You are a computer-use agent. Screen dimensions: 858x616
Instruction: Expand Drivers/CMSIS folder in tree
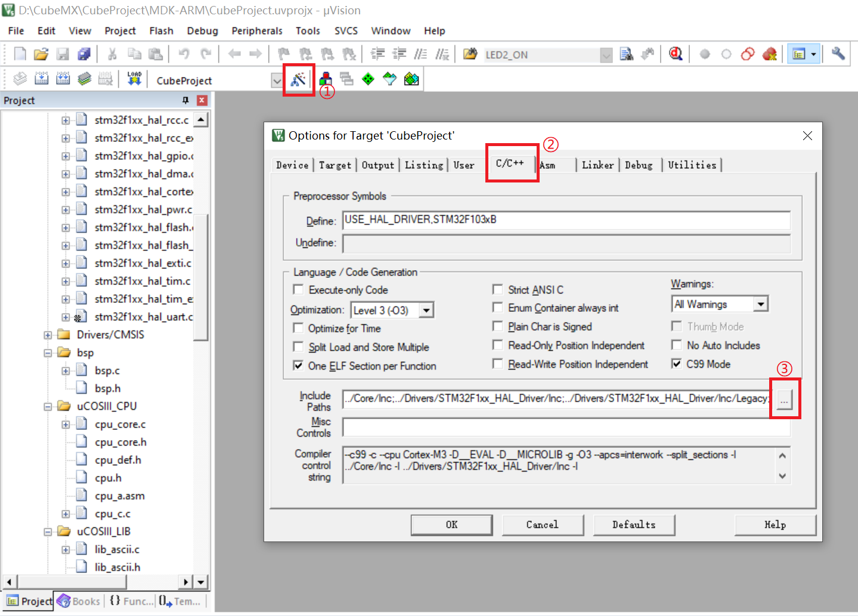[x=48, y=335]
